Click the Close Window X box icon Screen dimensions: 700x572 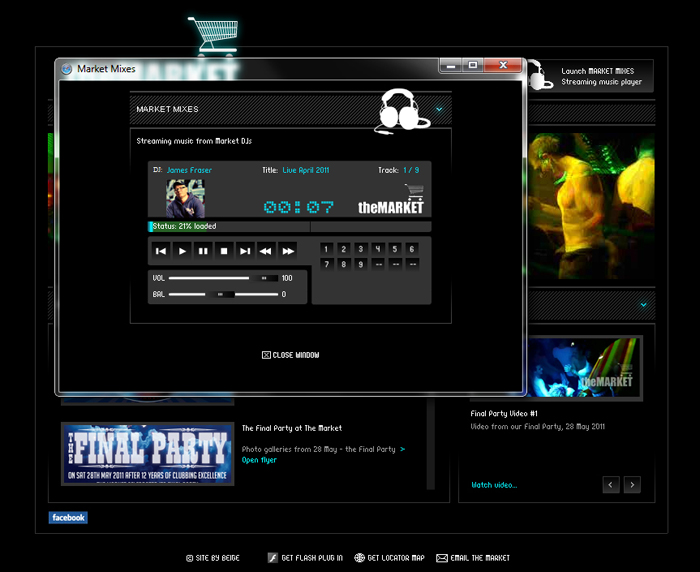pos(266,355)
